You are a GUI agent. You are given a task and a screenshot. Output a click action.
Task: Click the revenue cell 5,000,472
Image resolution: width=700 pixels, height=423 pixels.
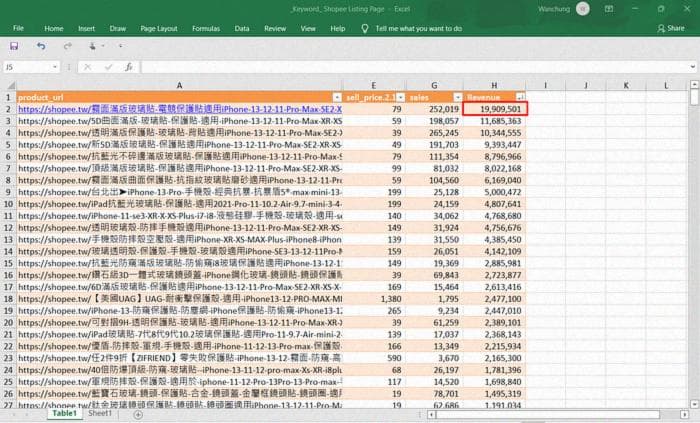point(494,192)
